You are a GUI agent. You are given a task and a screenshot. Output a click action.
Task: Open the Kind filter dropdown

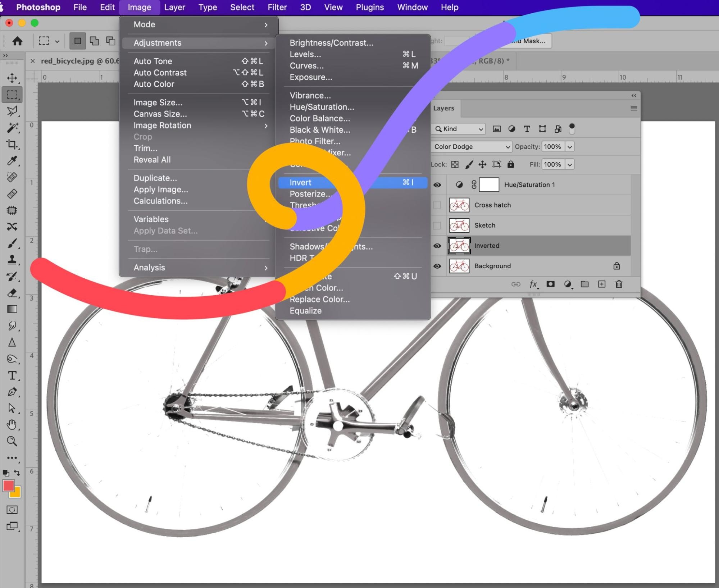click(x=459, y=129)
